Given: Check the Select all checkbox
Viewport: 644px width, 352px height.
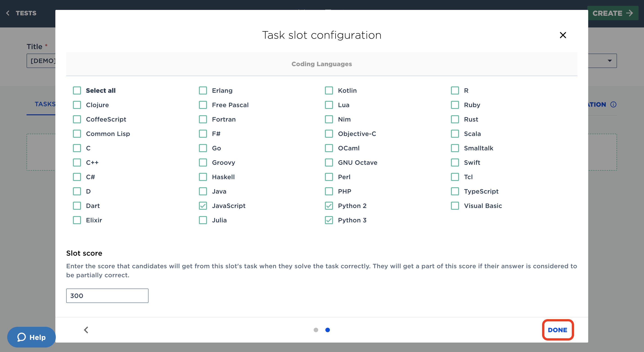Looking at the screenshot, I should pyautogui.click(x=77, y=90).
